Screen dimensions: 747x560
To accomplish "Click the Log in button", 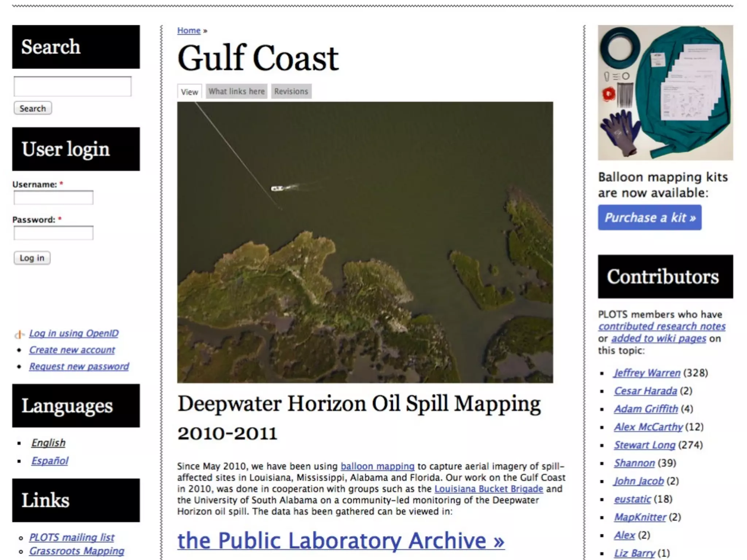I will 32,258.
